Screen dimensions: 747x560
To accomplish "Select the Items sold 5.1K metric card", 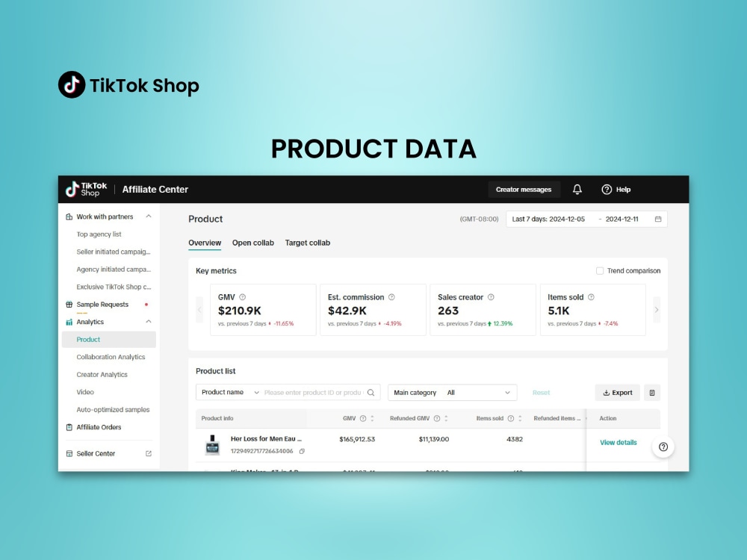I will 593,310.
